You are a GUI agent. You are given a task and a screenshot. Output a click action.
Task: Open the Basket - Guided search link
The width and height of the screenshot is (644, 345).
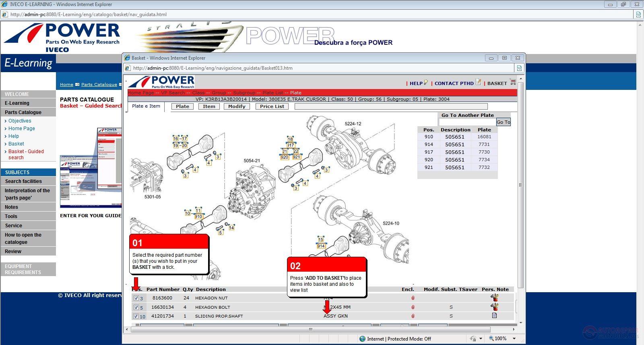(26, 154)
